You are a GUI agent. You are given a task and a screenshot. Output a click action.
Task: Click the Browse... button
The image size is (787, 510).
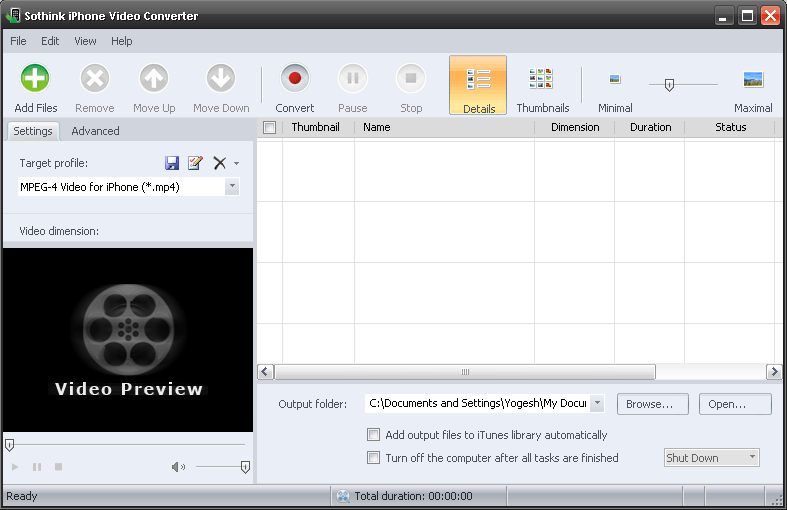coord(652,404)
